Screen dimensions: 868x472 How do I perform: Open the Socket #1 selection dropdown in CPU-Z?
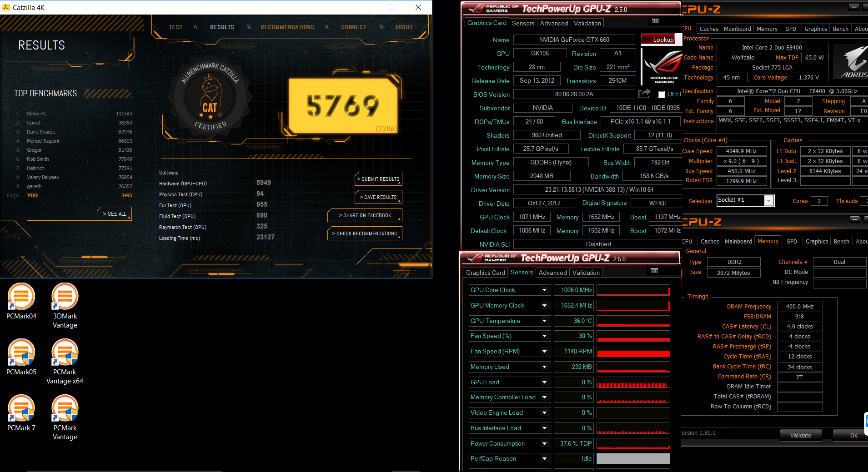769,200
